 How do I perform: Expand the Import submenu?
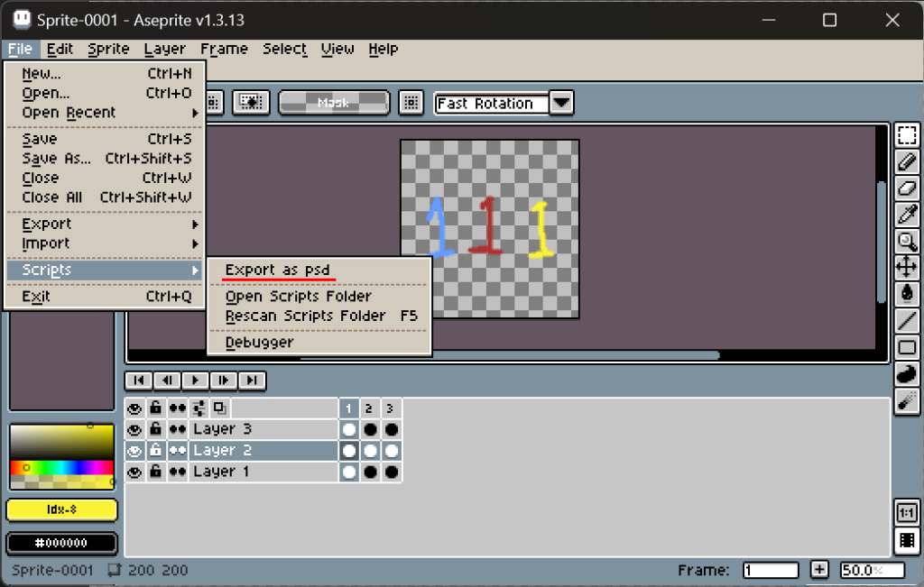tap(106, 243)
